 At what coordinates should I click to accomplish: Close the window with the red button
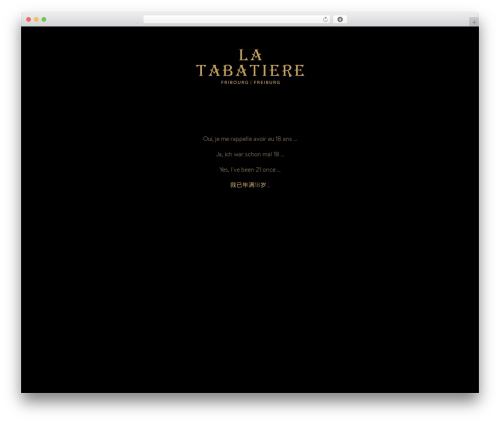29,20
